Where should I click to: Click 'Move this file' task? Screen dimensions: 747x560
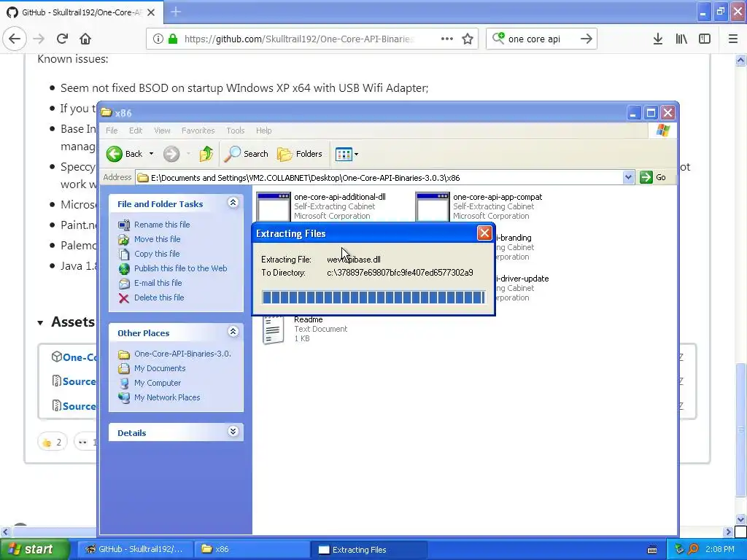click(158, 239)
